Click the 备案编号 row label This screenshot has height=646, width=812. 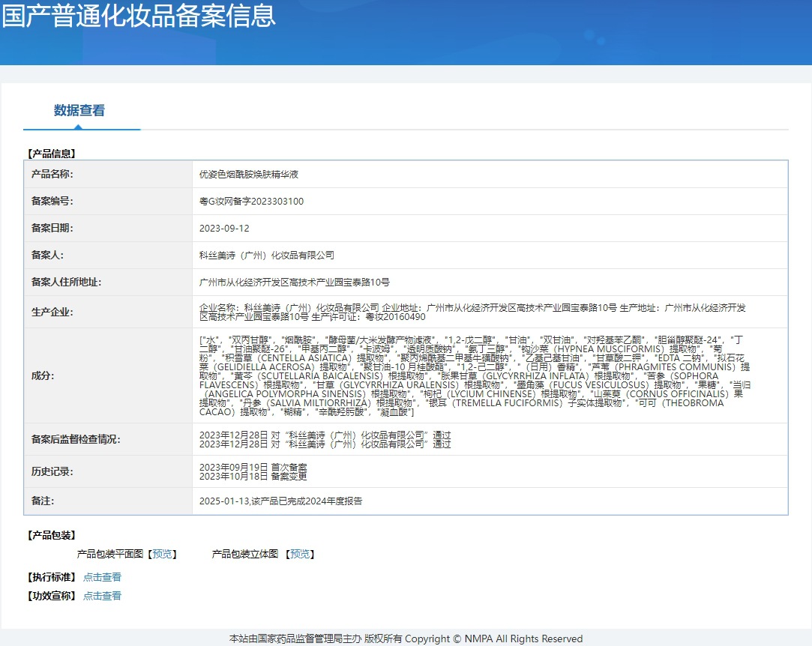point(52,201)
